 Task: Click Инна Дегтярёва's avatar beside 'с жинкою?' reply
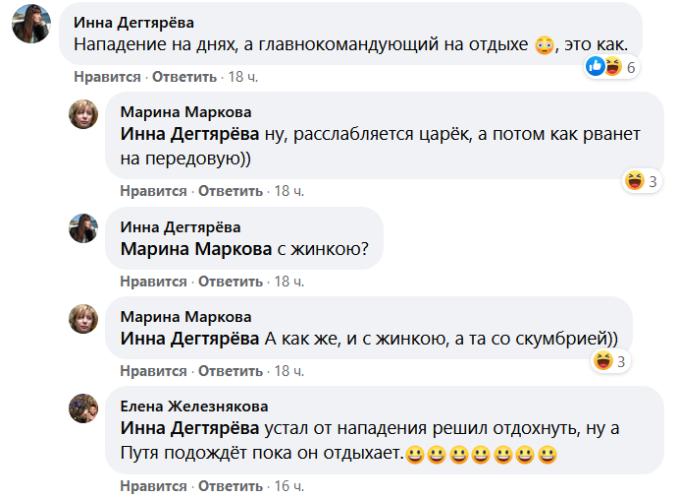[82, 229]
